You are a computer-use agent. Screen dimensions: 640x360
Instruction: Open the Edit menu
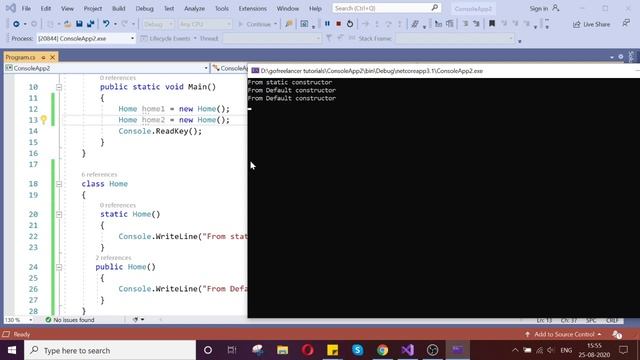(46, 8)
